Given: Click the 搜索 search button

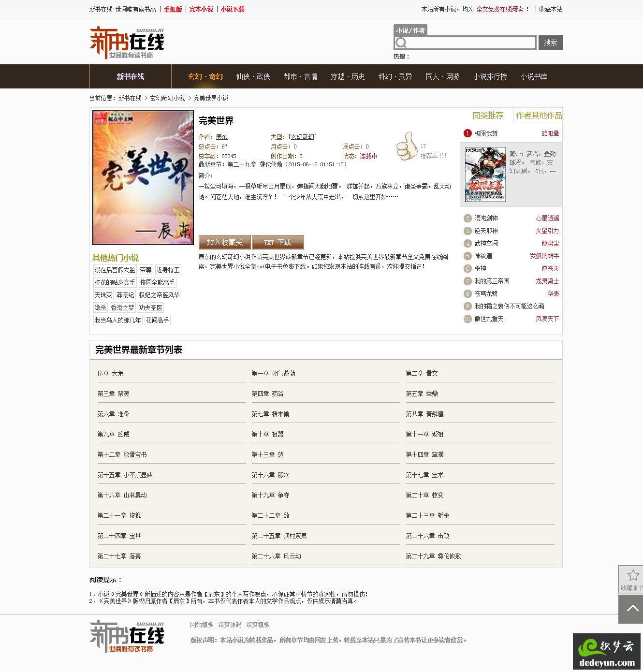Looking at the screenshot, I should click(550, 43).
